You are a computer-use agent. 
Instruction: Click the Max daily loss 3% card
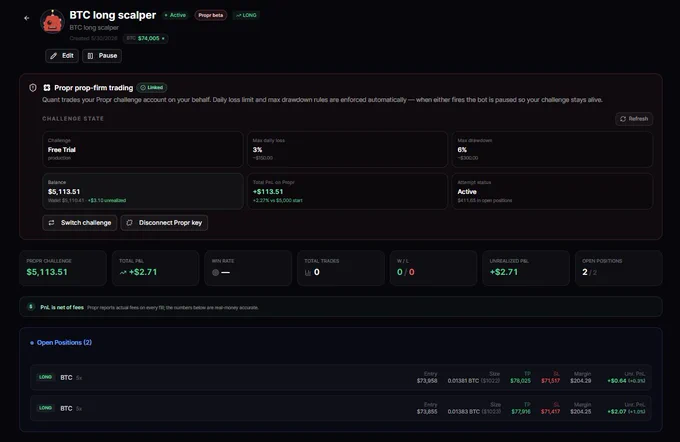click(x=347, y=149)
